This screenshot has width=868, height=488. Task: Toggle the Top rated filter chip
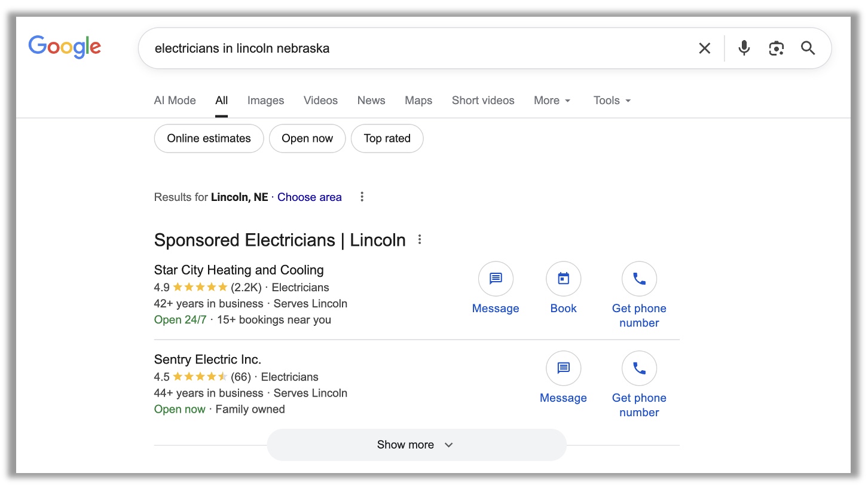point(387,139)
